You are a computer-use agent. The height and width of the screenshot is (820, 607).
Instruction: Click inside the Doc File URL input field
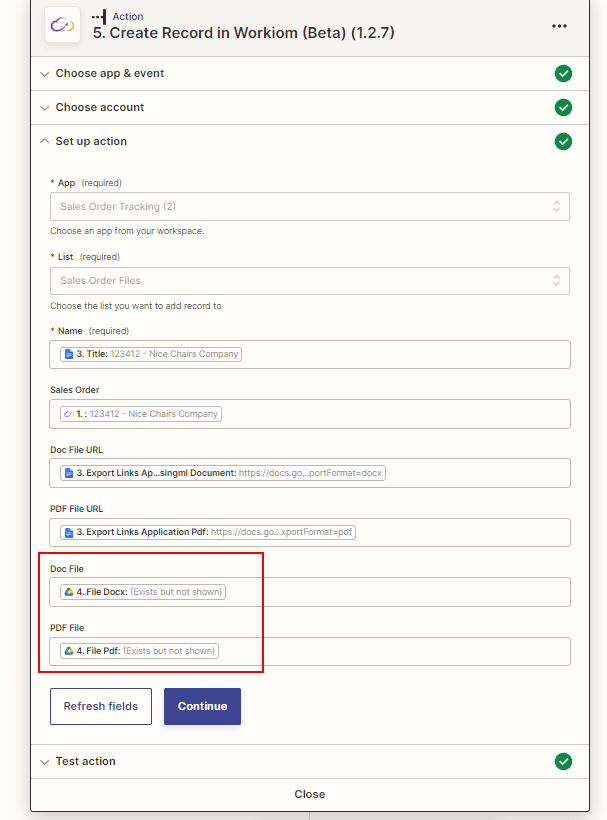point(310,473)
